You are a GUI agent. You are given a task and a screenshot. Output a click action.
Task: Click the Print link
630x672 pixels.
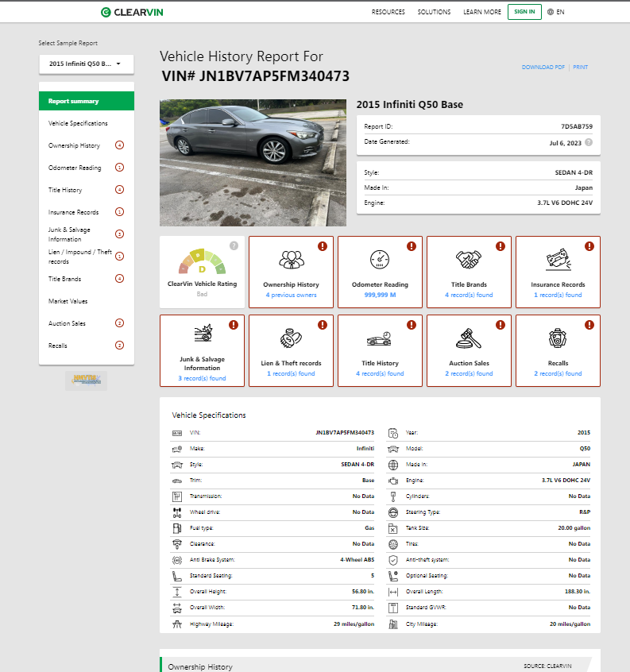click(x=580, y=68)
